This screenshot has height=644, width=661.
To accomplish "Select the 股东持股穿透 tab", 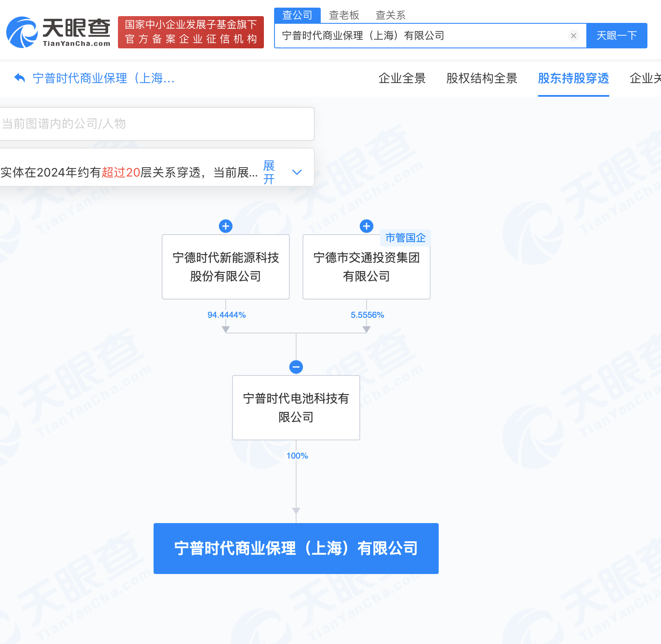I will click(574, 78).
